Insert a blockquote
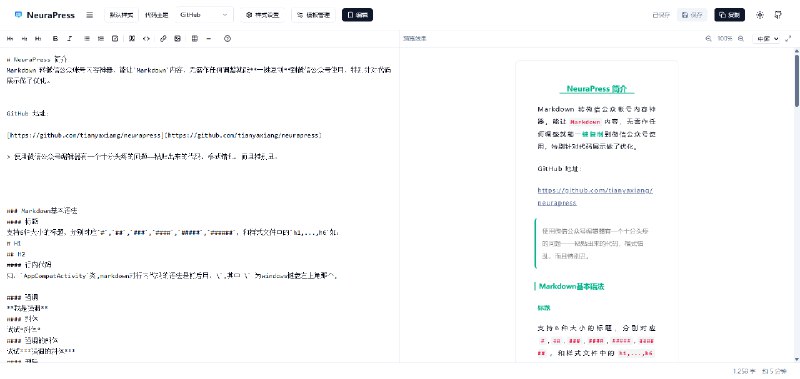This screenshot has width=800, height=379. point(132,38)
